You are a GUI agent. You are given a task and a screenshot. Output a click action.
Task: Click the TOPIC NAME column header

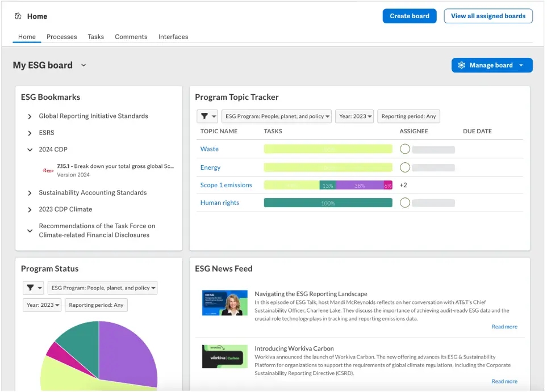click(219, 131)
